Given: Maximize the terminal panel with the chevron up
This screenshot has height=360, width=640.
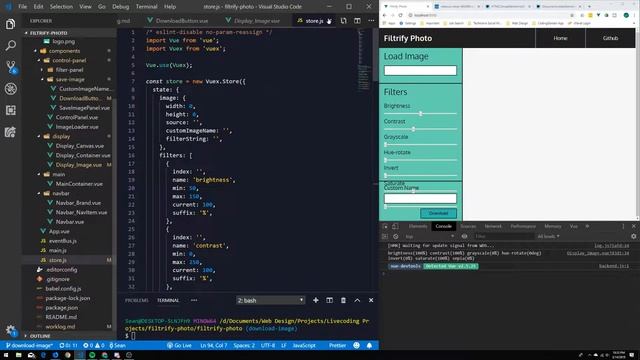Looking at the screenshot, I should (x=357, y=300).
